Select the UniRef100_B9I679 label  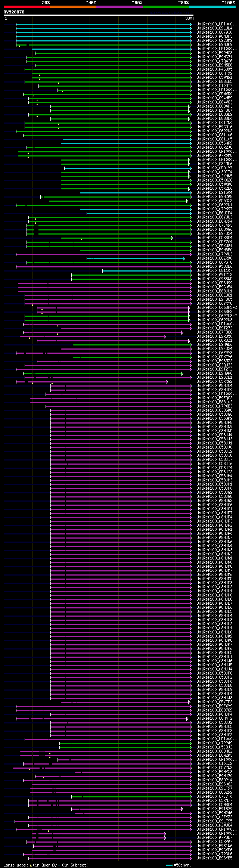214,809
